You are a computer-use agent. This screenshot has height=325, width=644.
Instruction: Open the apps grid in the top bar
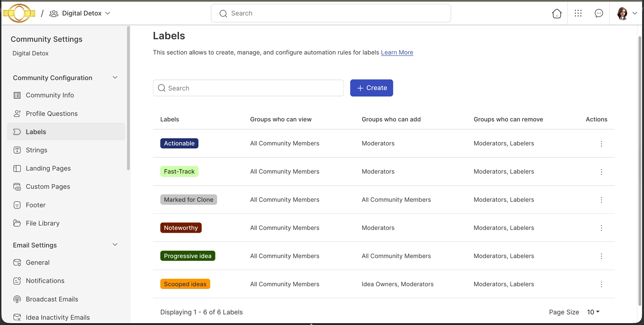click(x=578, y=13)
